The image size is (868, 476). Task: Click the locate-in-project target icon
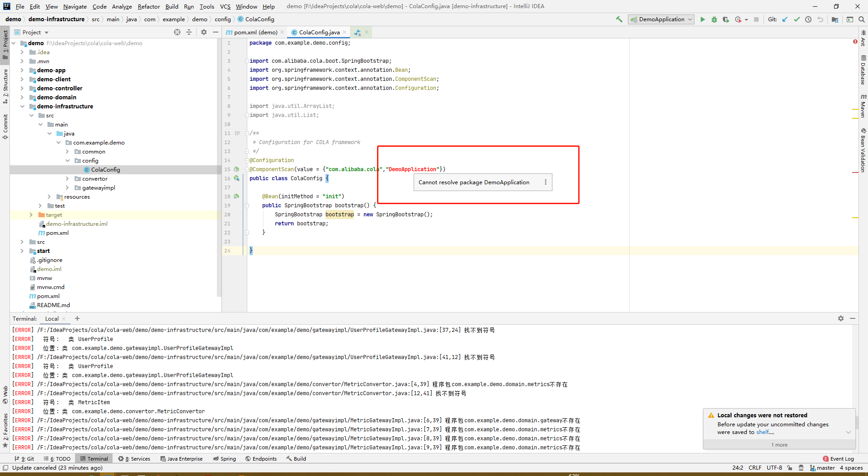(177, 32)
